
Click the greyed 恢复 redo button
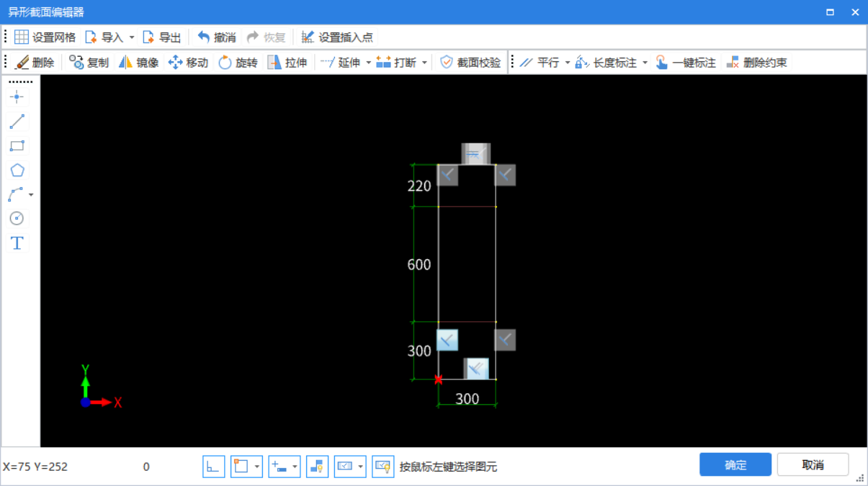[266, 37]
